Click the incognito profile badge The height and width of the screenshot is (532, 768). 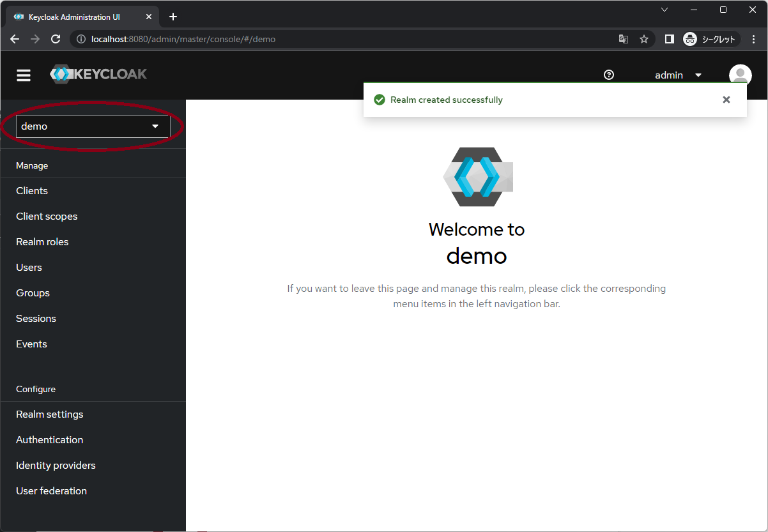710,39
